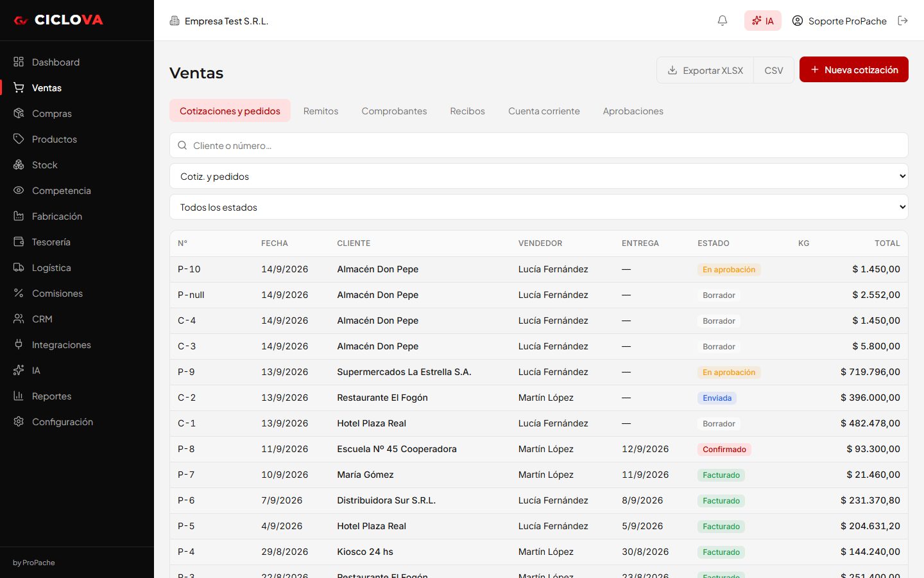Open Integraciones plug icon
The height and width of the screenshot is (578, 924).
click(x=19, y=344)
